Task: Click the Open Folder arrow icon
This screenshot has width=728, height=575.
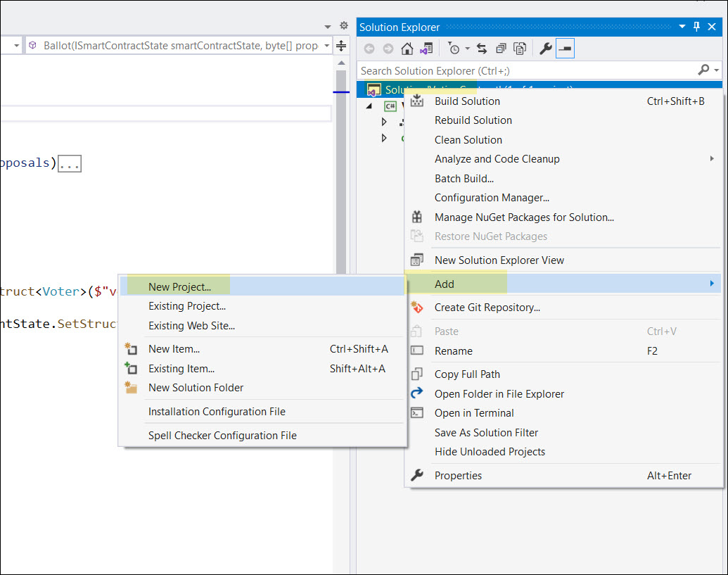Action: tap(417, 393)
